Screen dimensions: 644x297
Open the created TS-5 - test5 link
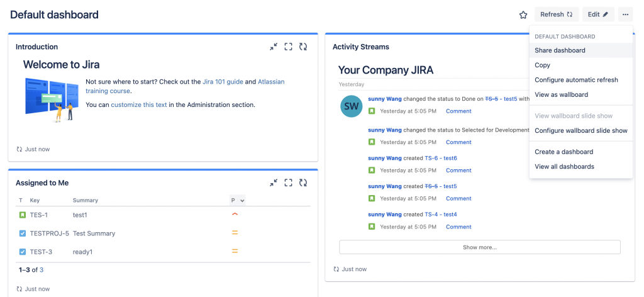pyautogui.click(x=441, y=186)
